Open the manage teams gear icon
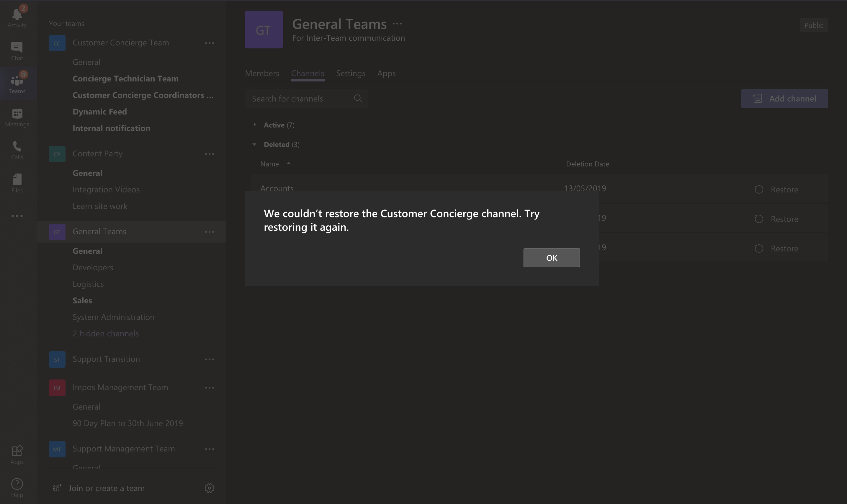 point(209,488)
